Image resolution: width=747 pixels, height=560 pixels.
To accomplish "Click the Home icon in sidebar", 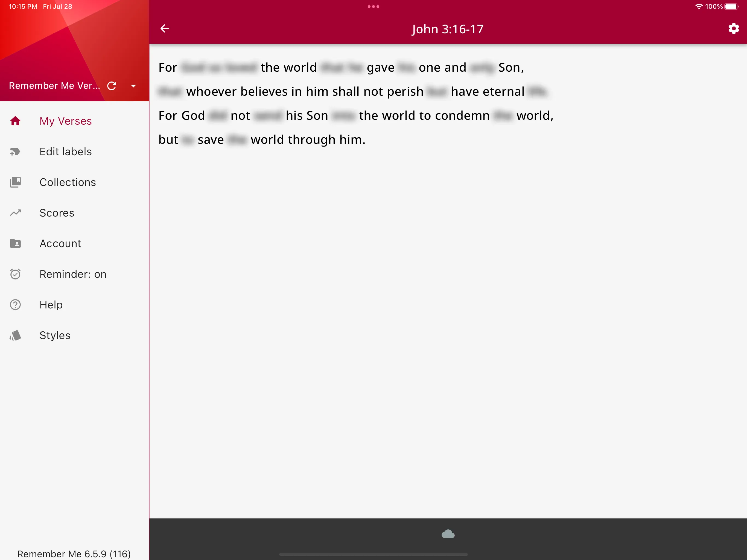I will [15, 121].
